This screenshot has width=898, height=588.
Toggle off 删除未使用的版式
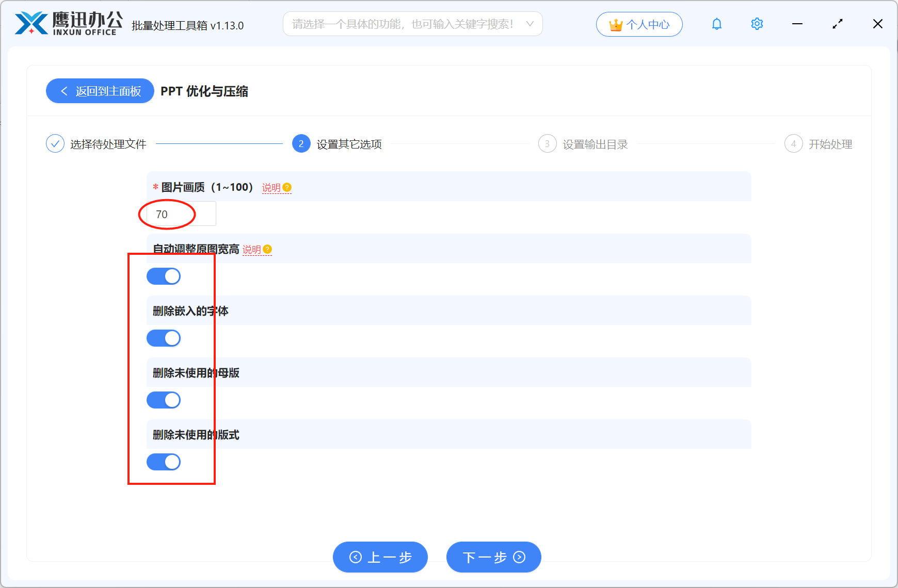(164, 462)
